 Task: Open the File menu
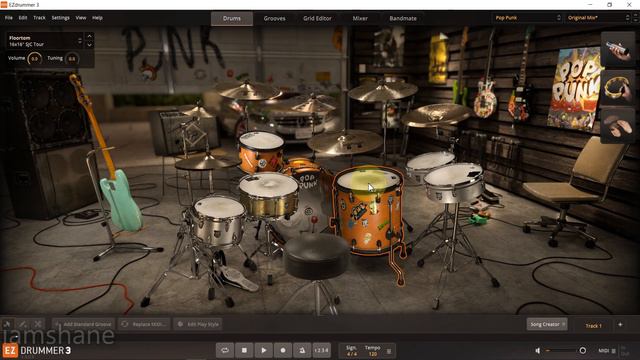tap(9, 18)
